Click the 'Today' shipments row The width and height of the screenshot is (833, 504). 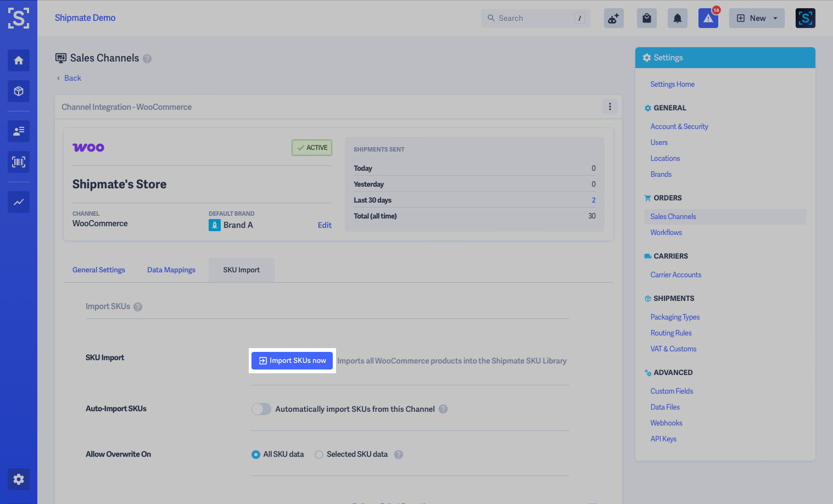474,169
